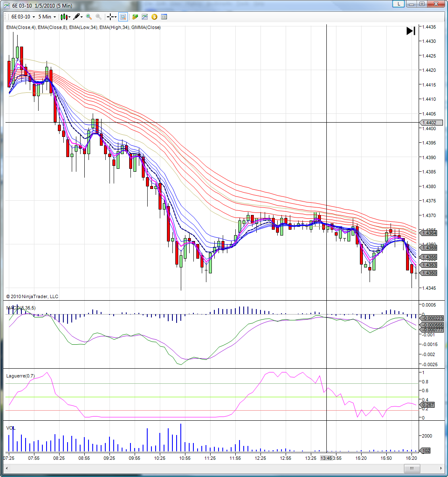
Task: Click the Laguerre(0.7) panel label
Action: click(21, 376)
